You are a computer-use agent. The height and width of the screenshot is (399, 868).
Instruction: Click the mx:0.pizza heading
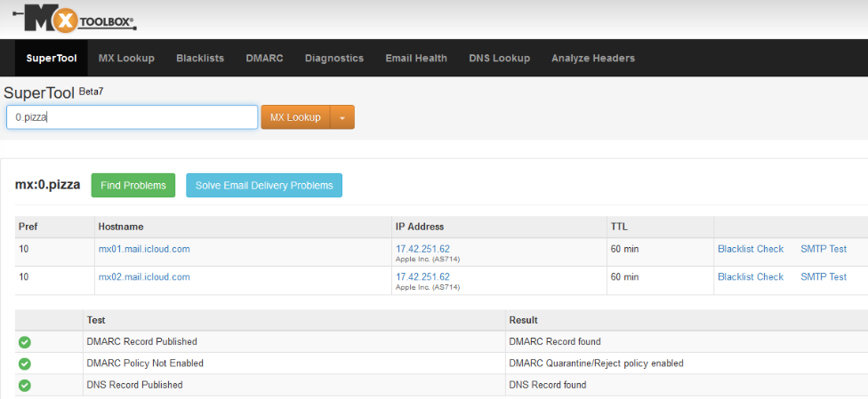[x=48, y=186]
